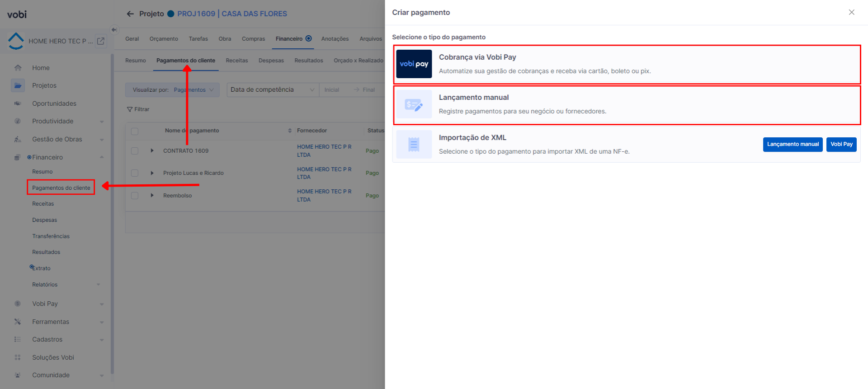The height and width of the screenshot is (389, 868).
Task: Check the Projeto Lucas e Ricardo checkbox
Action: point(135,173)
